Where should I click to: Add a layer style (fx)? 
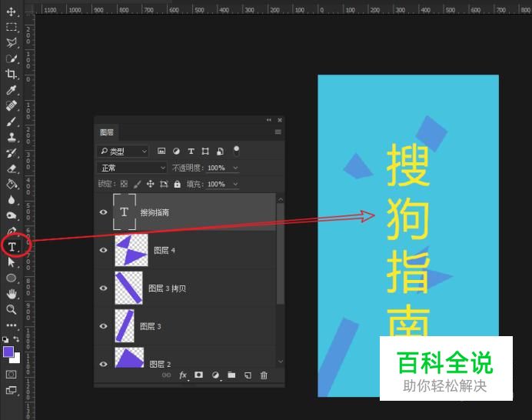point(183,375)
